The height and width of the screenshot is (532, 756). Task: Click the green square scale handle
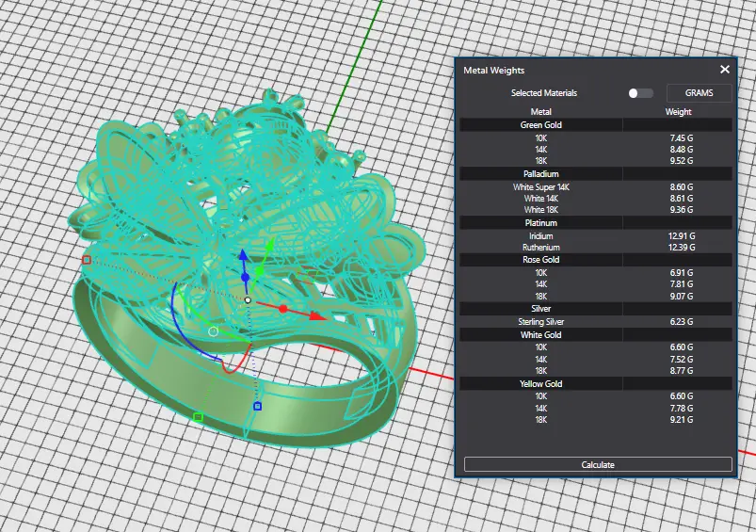198,417
